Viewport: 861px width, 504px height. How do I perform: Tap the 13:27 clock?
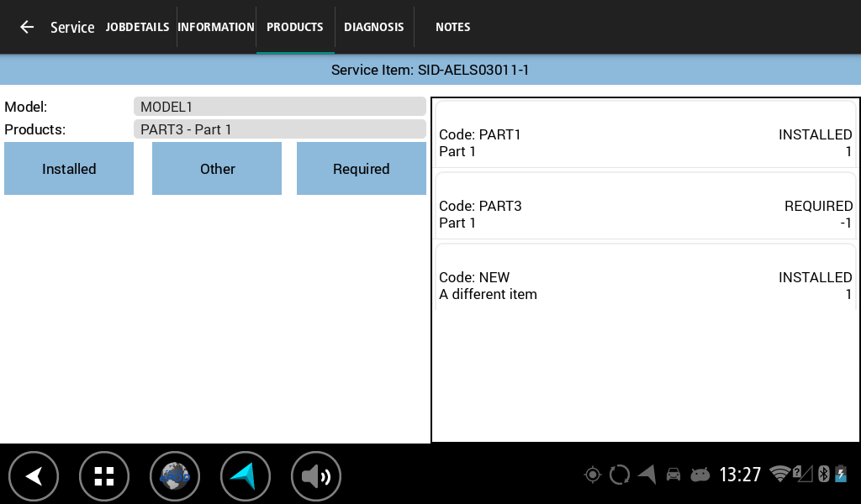(x=740, y=475)
